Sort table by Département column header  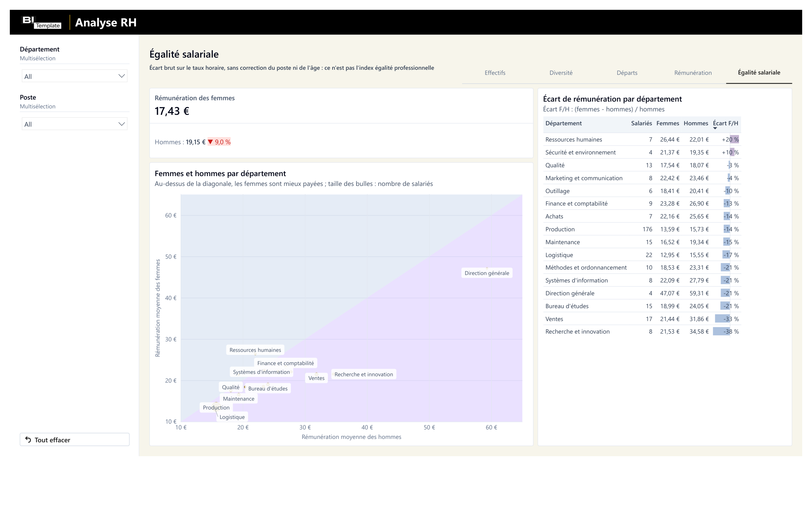pos(563,123)
